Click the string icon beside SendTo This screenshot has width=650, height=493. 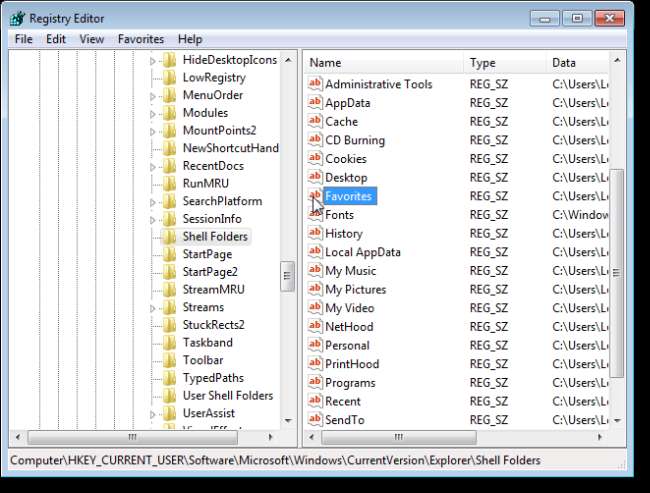pyautogui.click(x=315, y=420)
